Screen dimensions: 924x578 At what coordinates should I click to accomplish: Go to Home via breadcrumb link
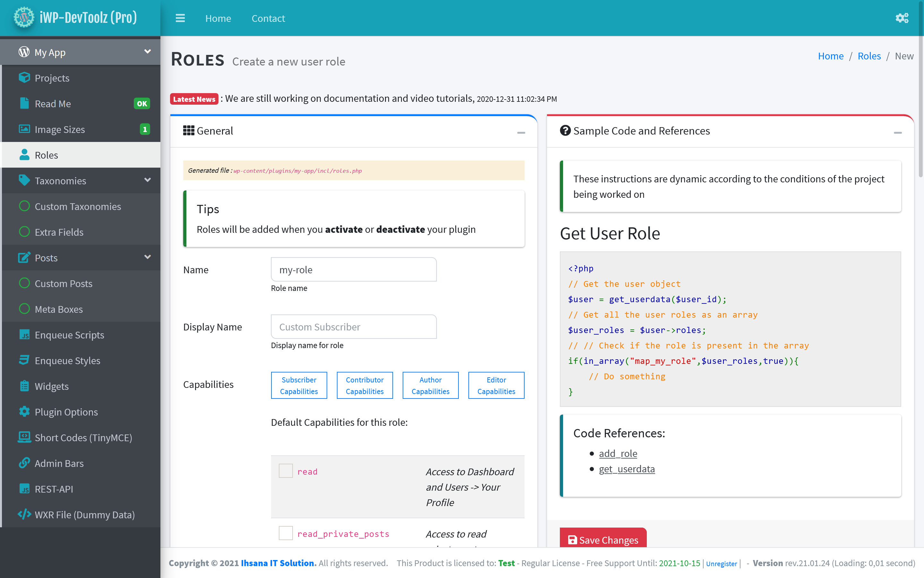830,56
